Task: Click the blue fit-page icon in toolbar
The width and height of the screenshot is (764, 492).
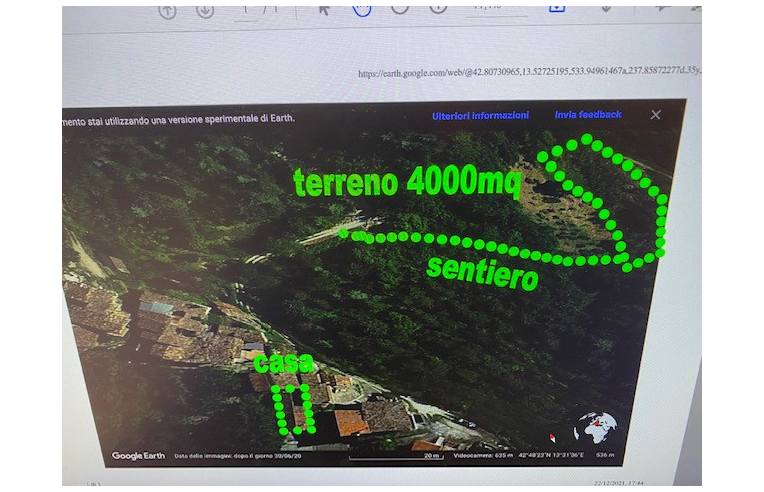Action: (x=557, y=9)
